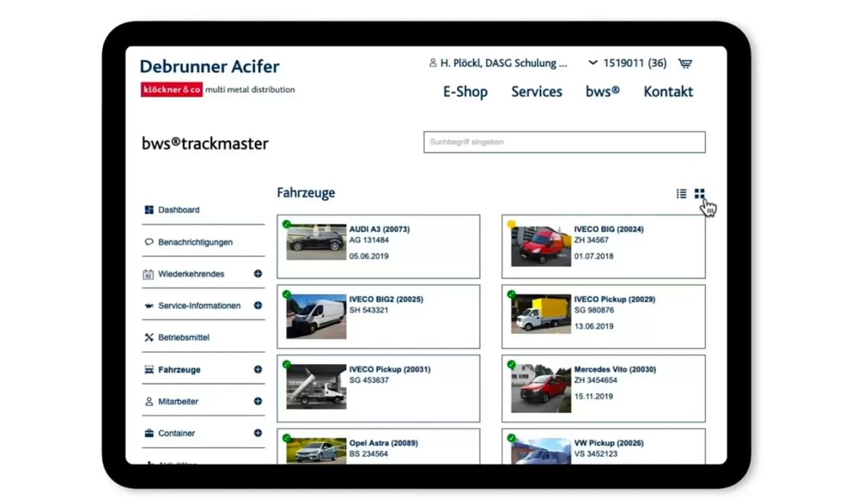Image resolution: width=863 pixels, height=504 pixels.
Task: Open the account number 1519011 dropdown
Action: pos(593,63)
